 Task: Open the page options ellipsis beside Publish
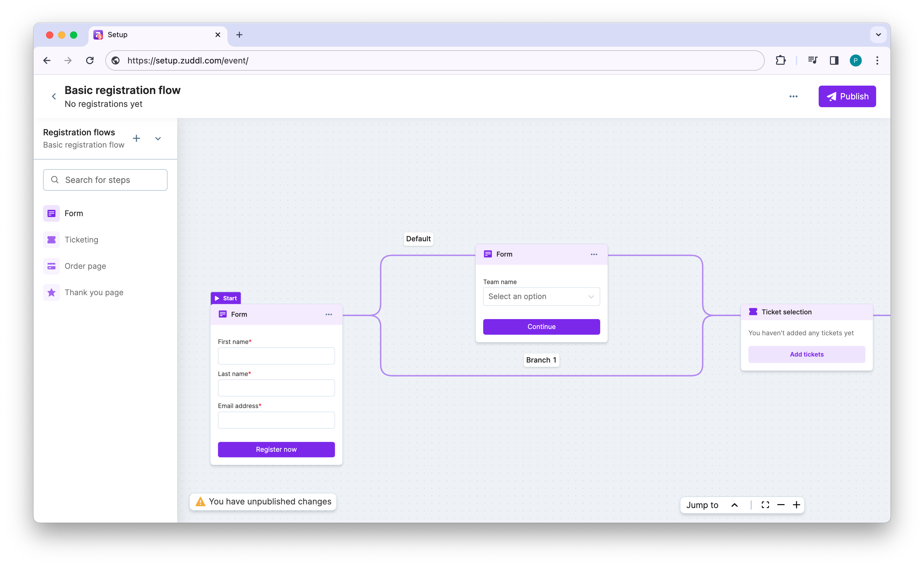(x=793, y=96)
